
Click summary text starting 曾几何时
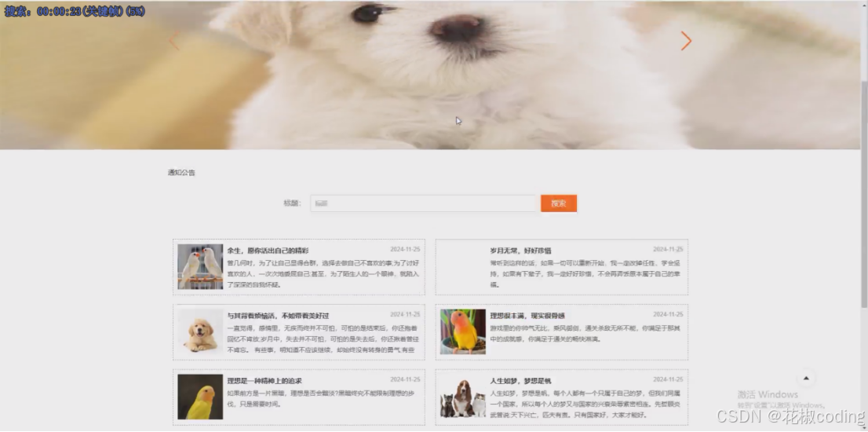point(323,274)
